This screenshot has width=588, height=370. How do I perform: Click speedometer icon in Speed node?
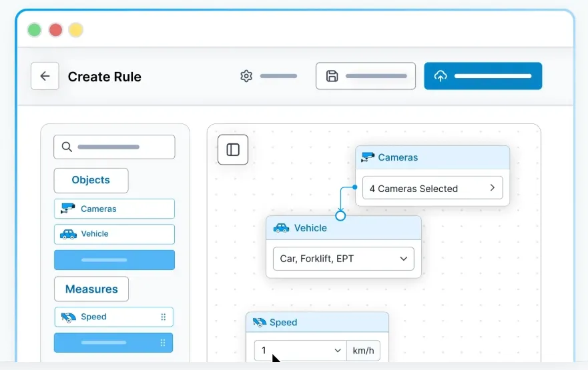(x=260, y=322)
